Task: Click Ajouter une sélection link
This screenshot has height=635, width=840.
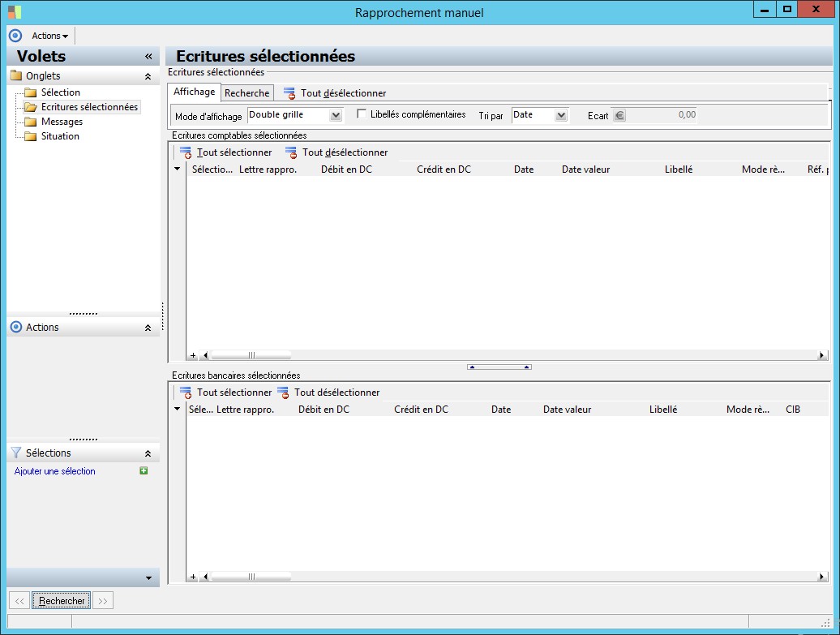Action: [x=55, y=471]
